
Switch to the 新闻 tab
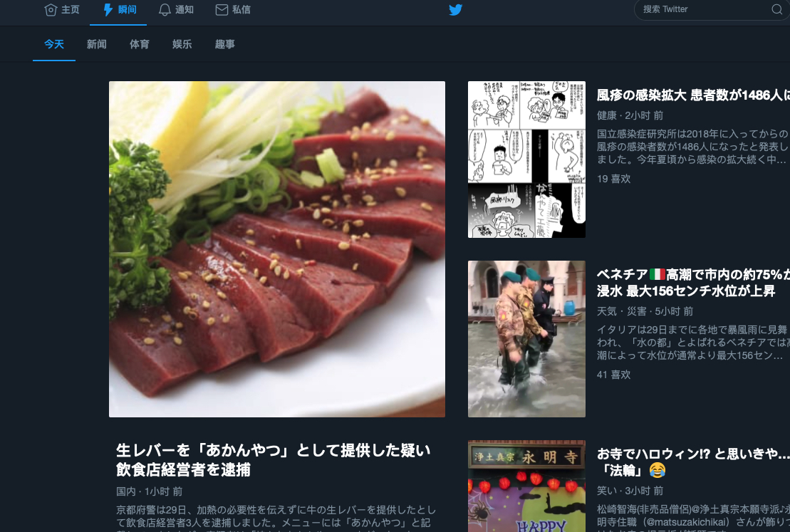pos(97,44)
